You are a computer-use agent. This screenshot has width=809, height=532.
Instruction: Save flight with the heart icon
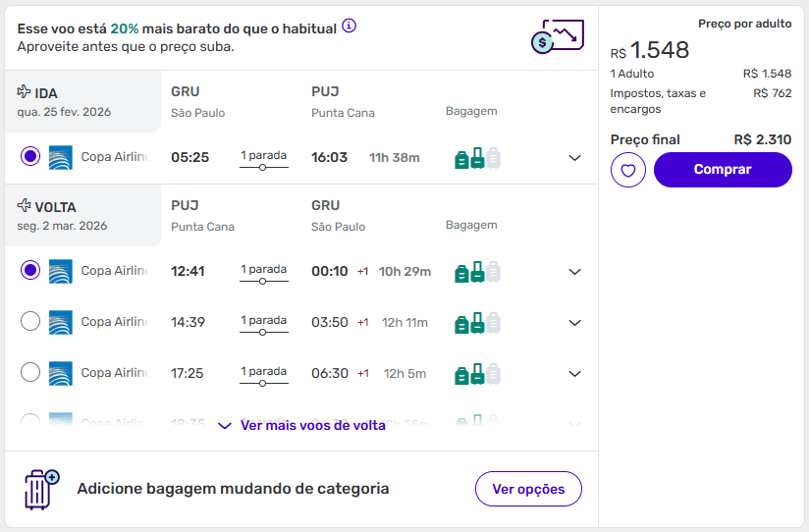point(627,170)
